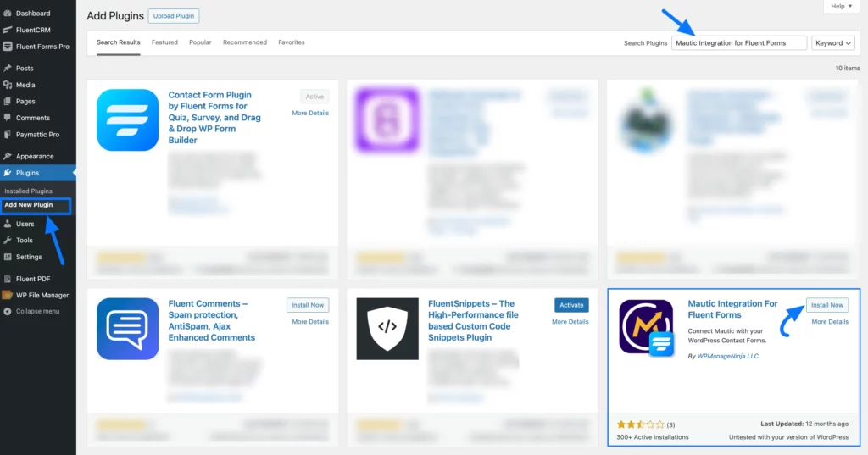Viewport: 868px width, 455px height.
Task: Open the Posts pin icon
Action: point(8,69)
